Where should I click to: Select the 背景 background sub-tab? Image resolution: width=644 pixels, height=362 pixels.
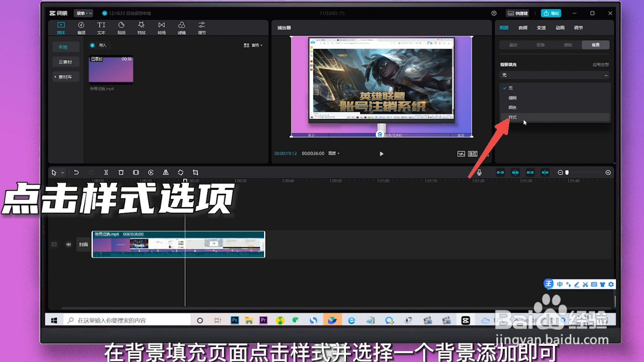pyautogui.click(x=596, y=45)
